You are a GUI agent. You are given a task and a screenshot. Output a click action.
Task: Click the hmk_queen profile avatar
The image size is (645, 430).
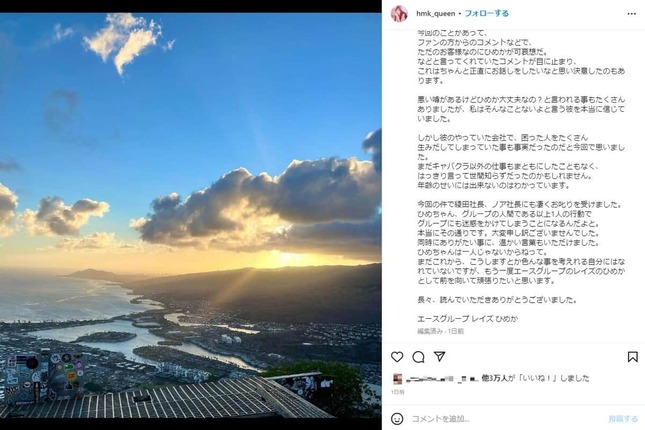(x=399, y=14)
